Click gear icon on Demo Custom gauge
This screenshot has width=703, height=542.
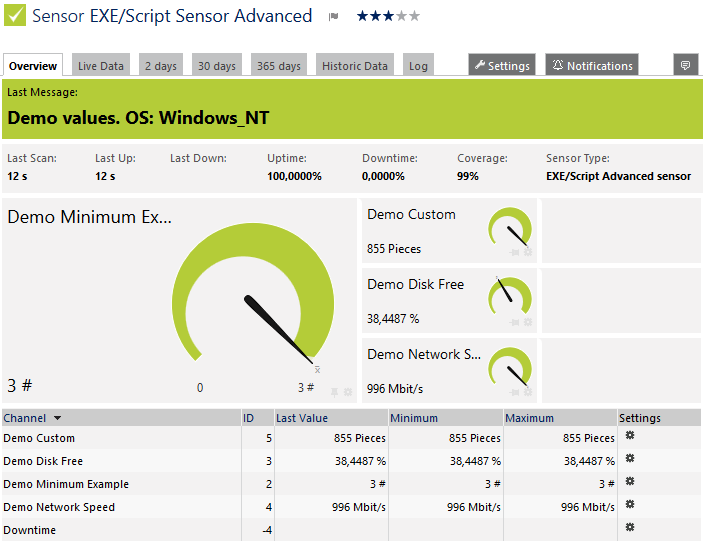tap(528, 252)
